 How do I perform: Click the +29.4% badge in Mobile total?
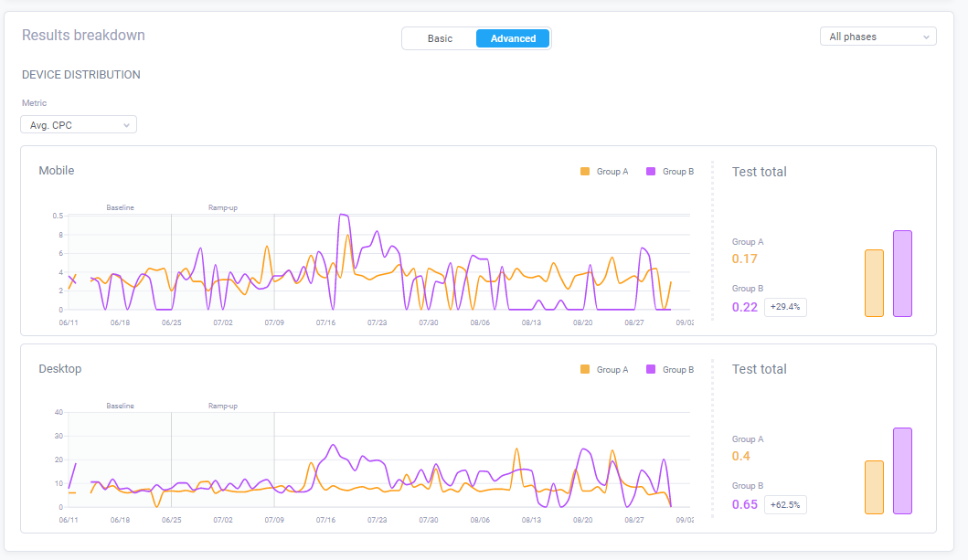click(785, 307)
